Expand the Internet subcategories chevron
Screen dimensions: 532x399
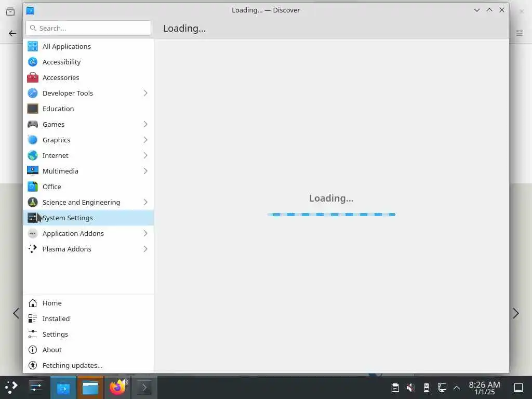point(145,156)
